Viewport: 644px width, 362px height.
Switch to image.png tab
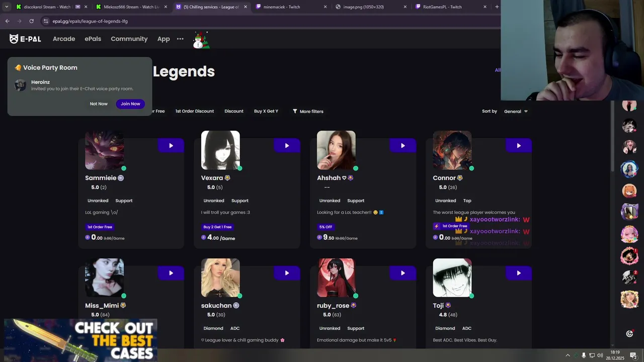point(370,7)
